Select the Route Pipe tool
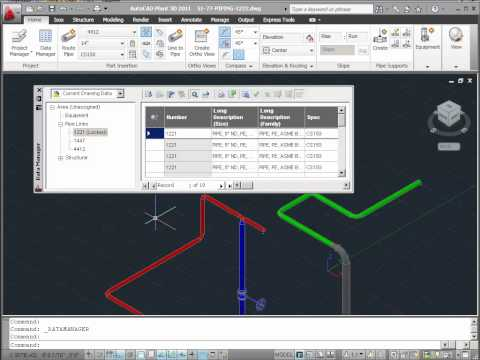480x360 pixels. tap(69, 43)
